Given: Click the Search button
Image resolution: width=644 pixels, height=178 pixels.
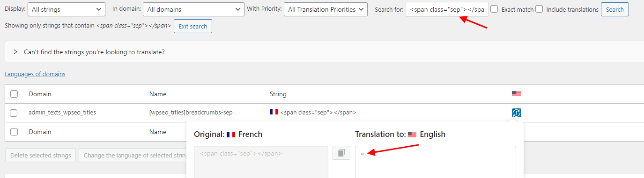Looking at the screenshot, I should (614, 9).
